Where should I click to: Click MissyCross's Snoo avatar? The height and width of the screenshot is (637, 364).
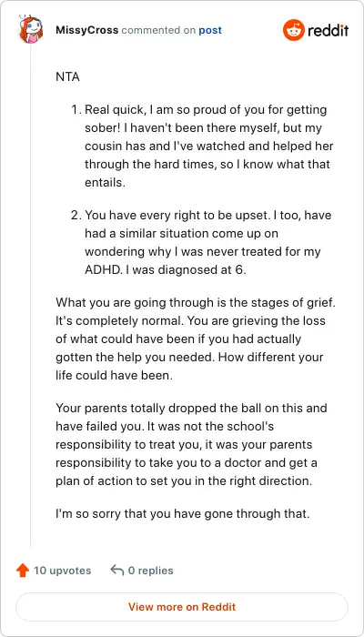click(30, 30)
